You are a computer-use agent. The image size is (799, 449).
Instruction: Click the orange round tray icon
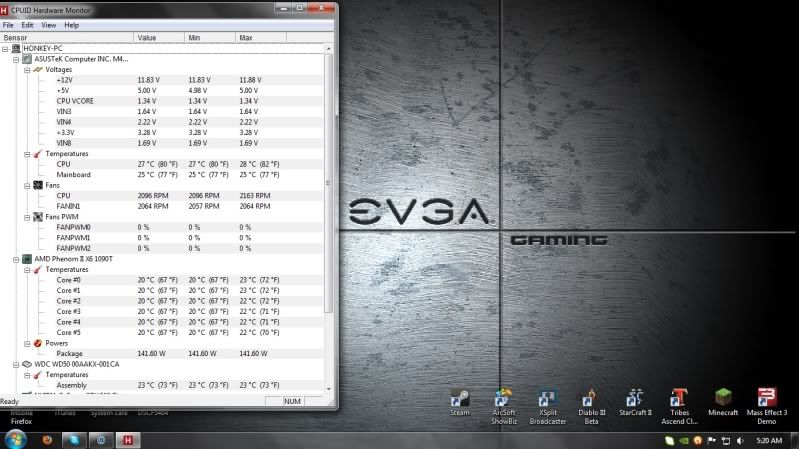pos(698,440)
